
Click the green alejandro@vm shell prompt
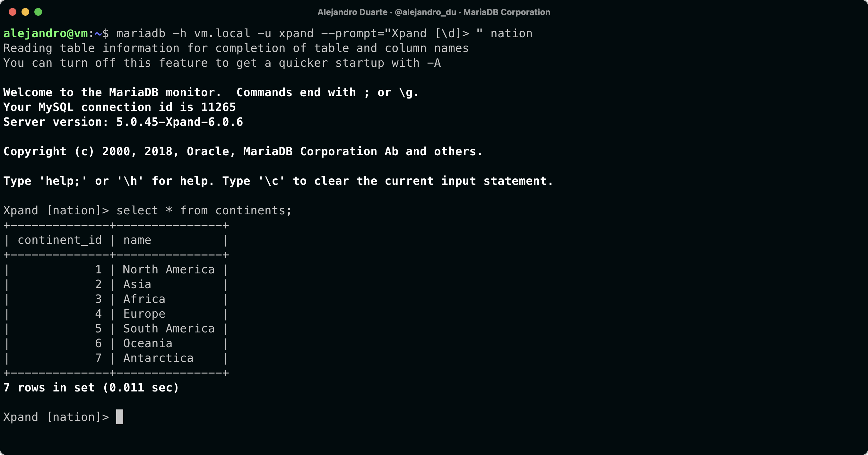tap(46, 33)
